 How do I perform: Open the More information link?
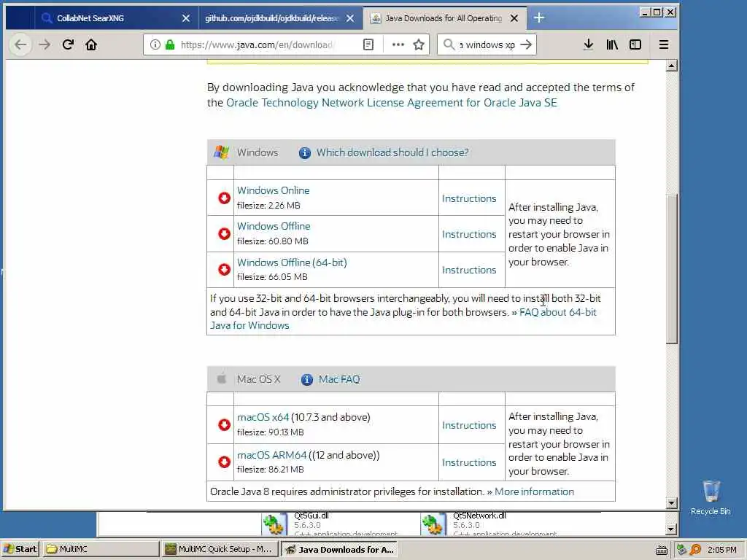(534, 492)
